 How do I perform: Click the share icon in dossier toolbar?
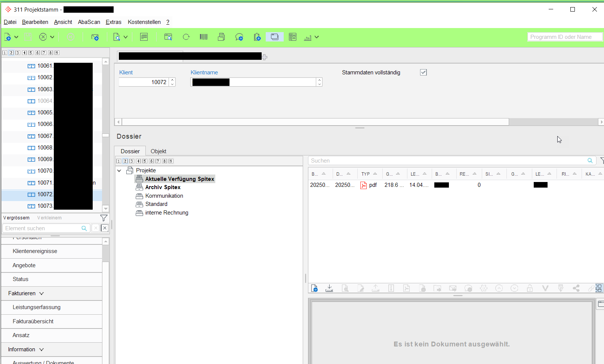pos(576,288)
